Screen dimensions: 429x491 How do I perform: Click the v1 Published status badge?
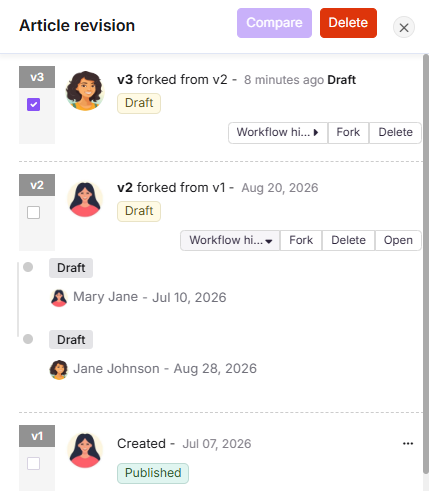pyautogui.click(x=153, y=473)
